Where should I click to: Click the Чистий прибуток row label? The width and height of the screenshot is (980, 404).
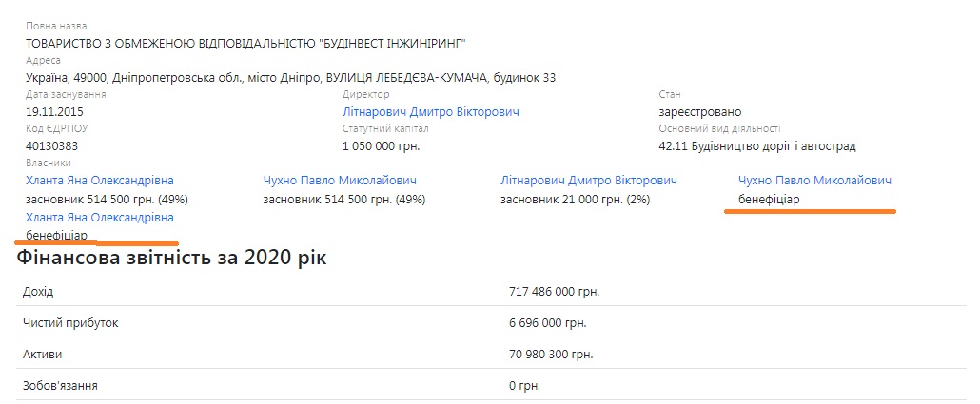[x=70, y=323]
